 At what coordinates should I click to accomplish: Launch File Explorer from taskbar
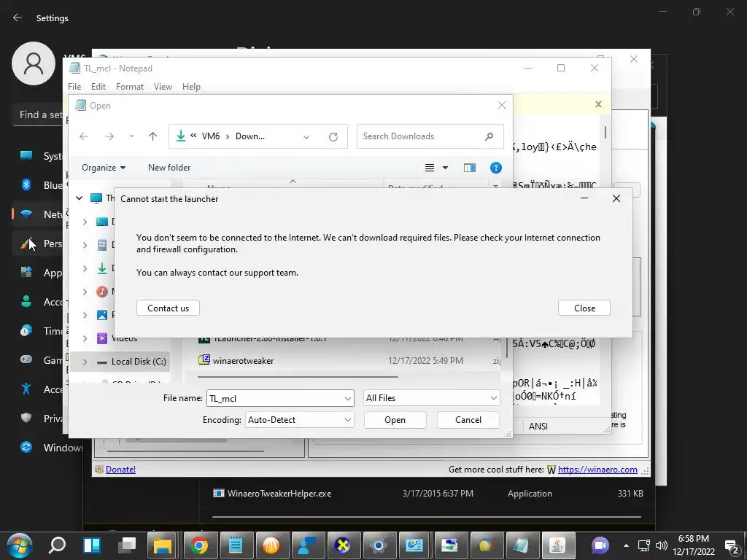[163, 545]
